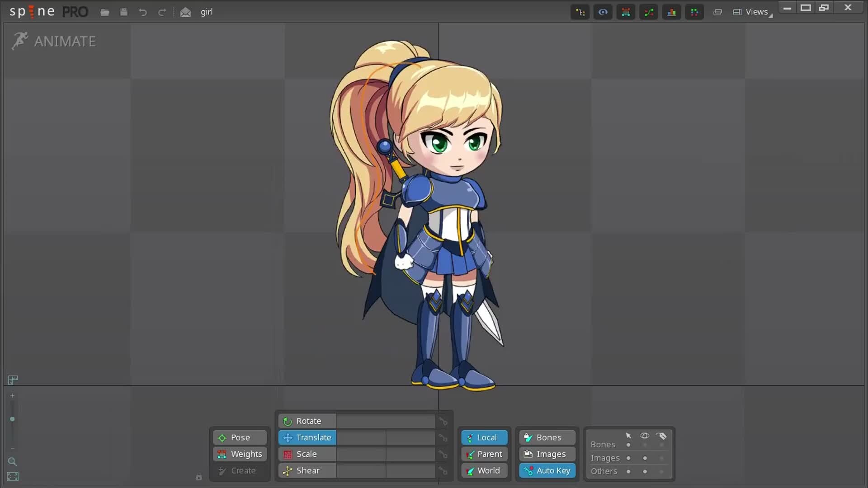
Task: Click the undo arrow icon
Action: click(x=142, y=12)
